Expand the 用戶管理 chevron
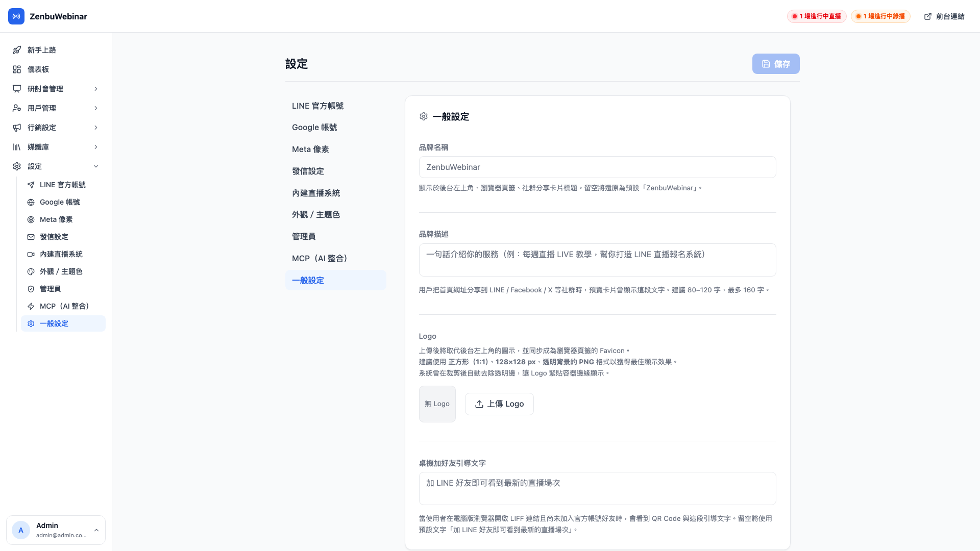 tap(96, 108)
